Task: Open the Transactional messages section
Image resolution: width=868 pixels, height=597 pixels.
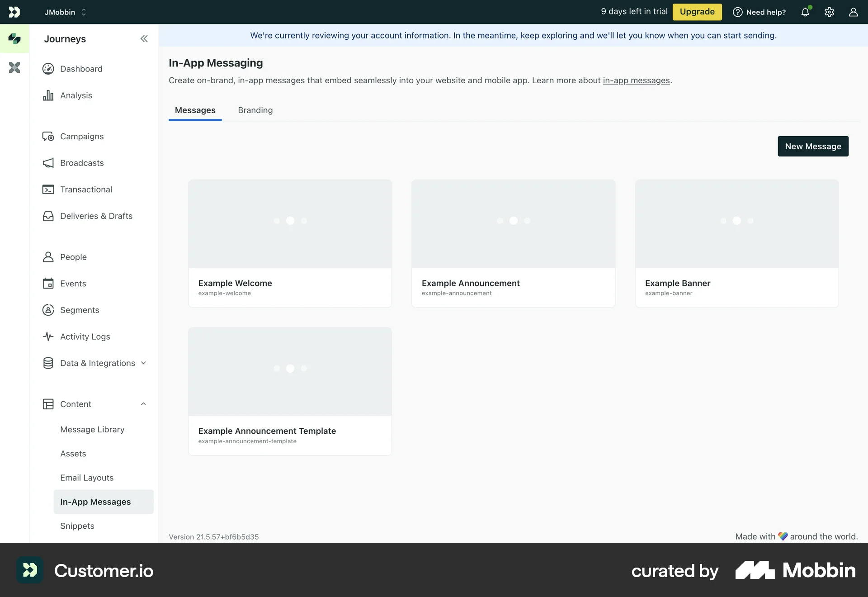Action: pyautogui.click(x=86, y=189)
